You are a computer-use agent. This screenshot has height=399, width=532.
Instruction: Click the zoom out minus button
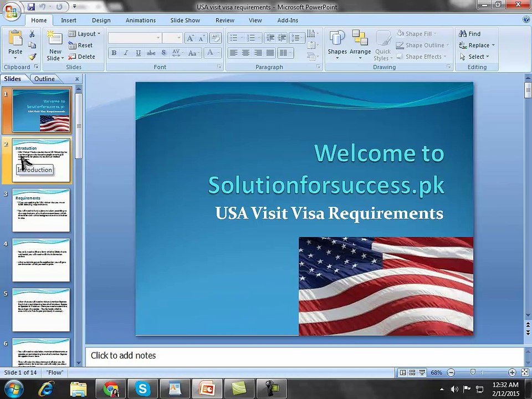point(451,372)
